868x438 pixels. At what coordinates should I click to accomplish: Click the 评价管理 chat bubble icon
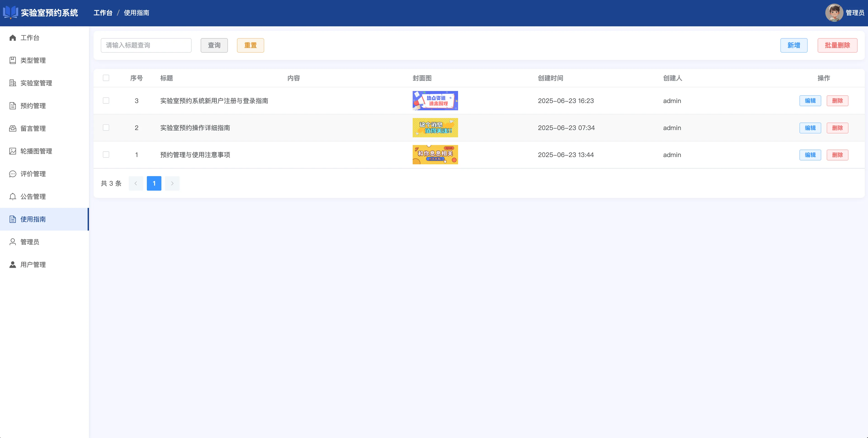pyautogui.click(x=13, y=174)
